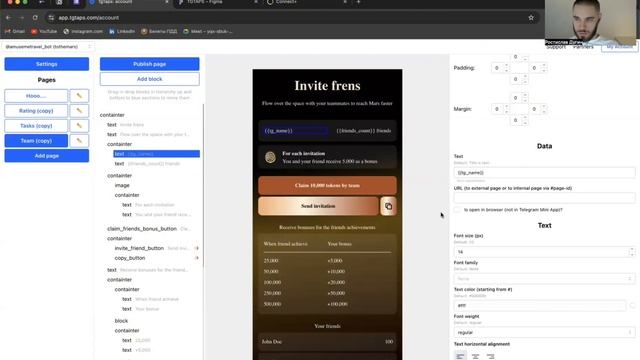Image resolution: width=640 pixels, height=360 pixels.
Task: Click Send invitation button in preview
Action: 318,206
